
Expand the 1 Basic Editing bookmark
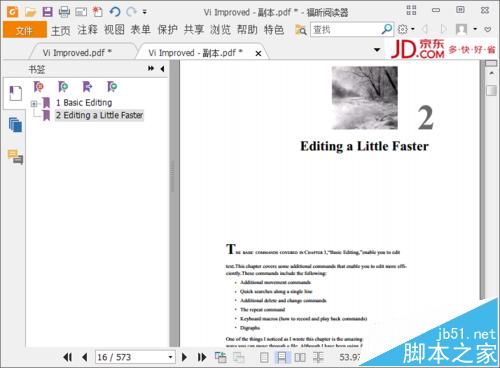(x=34, y=104)
